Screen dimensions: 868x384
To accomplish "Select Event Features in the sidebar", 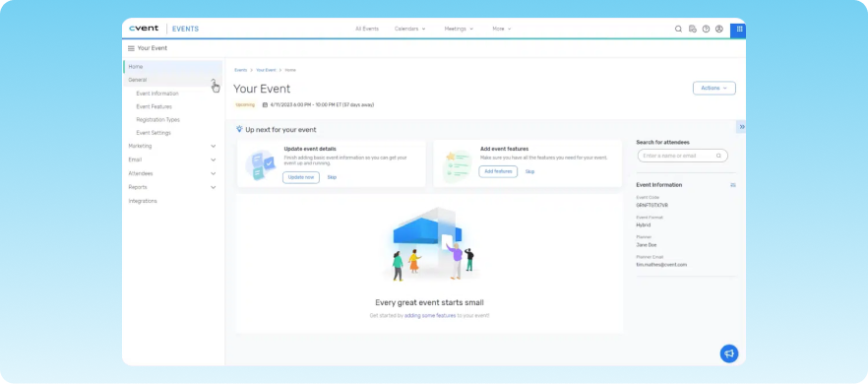I will pos(154,106).
